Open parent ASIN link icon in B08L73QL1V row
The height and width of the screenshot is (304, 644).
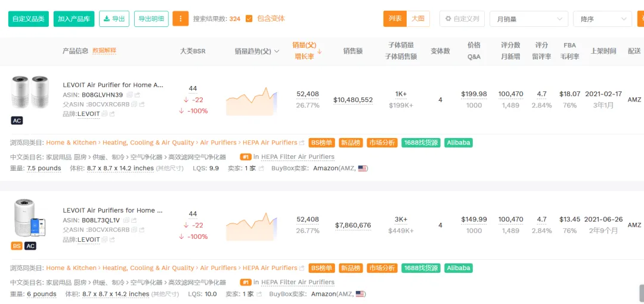142,229
